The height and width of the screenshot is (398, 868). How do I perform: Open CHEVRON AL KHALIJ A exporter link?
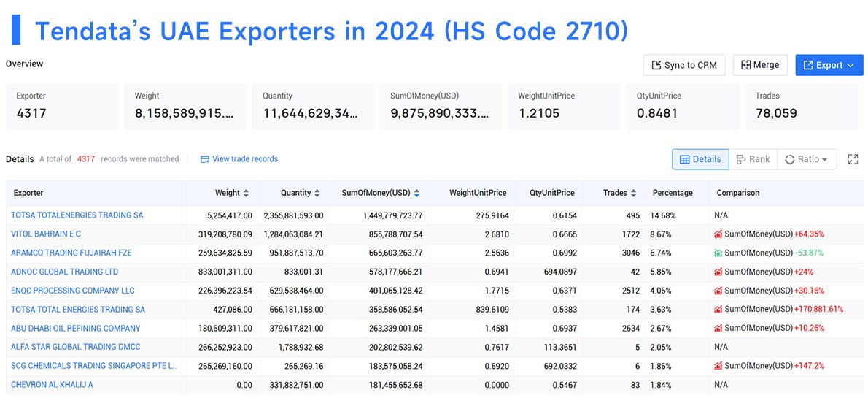pos(52,385)
